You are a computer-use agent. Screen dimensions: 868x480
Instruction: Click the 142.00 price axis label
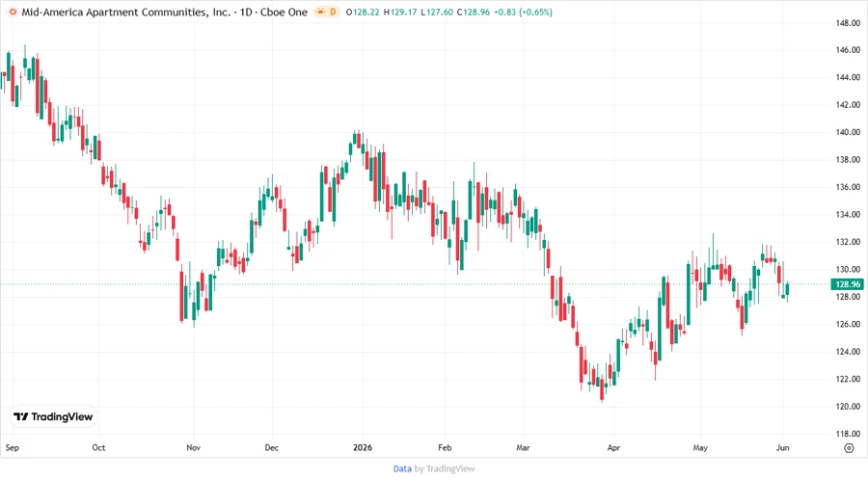848,104
